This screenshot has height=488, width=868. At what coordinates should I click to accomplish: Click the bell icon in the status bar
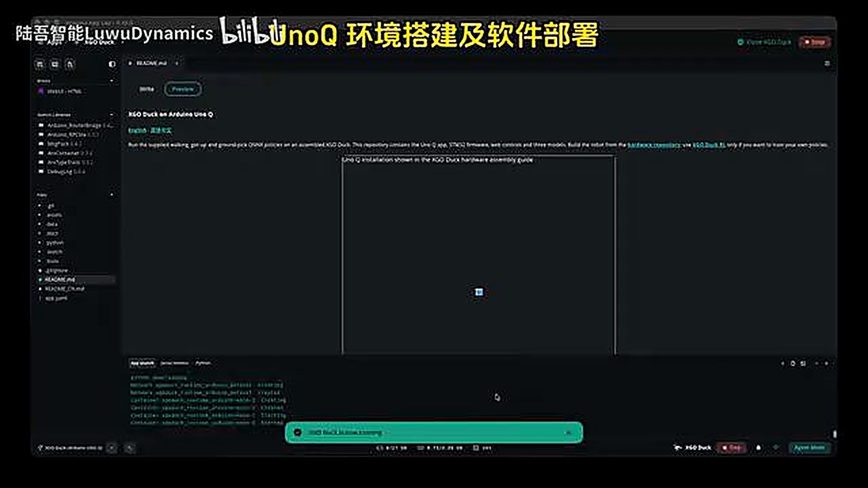click(x=758, y=448)
